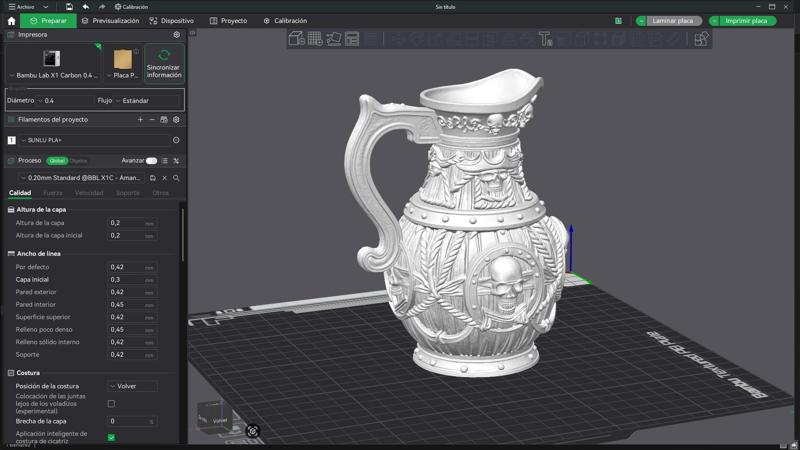This screenshot has width=800, height=450.
Task: Select the Text shape tool
Action: coord(545,39)
